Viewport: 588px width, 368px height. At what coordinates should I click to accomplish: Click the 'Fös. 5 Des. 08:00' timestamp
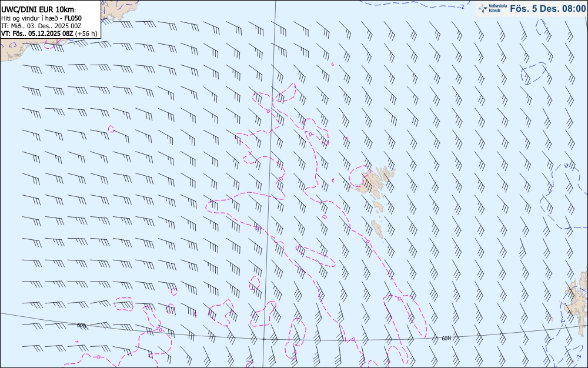(547, 9)
